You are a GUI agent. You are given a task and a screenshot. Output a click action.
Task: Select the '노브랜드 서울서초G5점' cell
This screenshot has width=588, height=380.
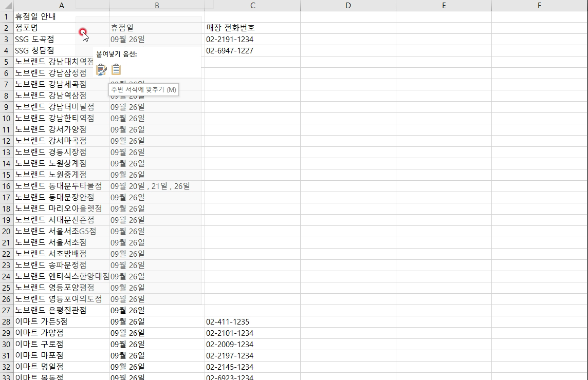click(x=62, y=231)
